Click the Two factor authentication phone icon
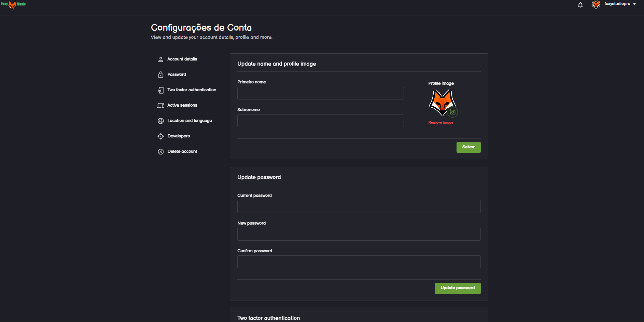Image resolution: width=644 pixels, height=322 pixels. click(160, 90)
